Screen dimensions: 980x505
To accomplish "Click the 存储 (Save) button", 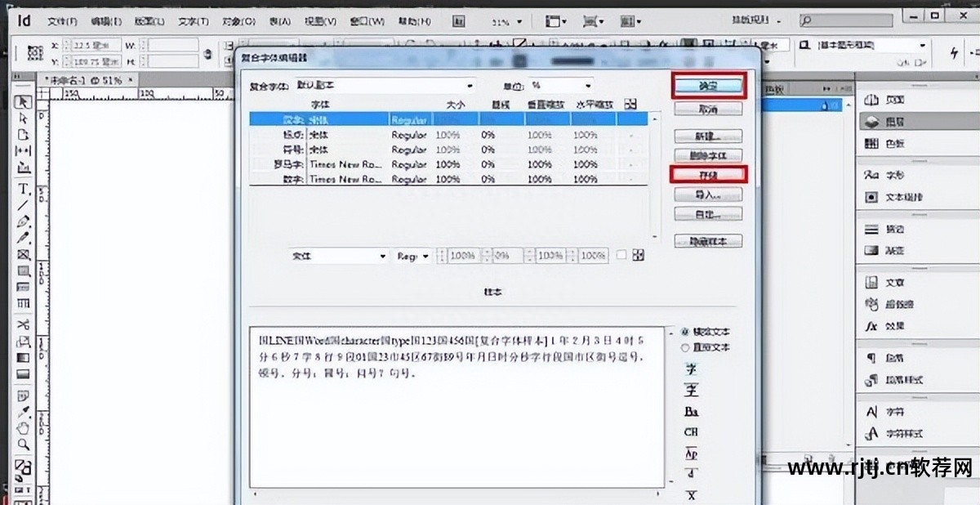I will click(708, 173).
